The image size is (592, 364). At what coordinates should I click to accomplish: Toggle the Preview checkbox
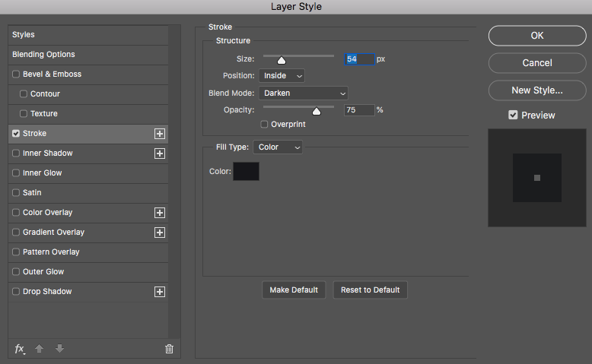tap(513, 115)
